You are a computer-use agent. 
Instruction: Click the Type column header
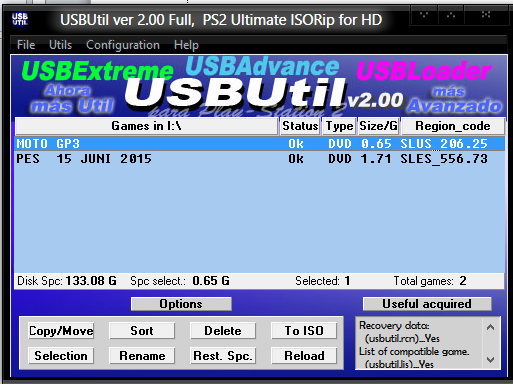339,126
